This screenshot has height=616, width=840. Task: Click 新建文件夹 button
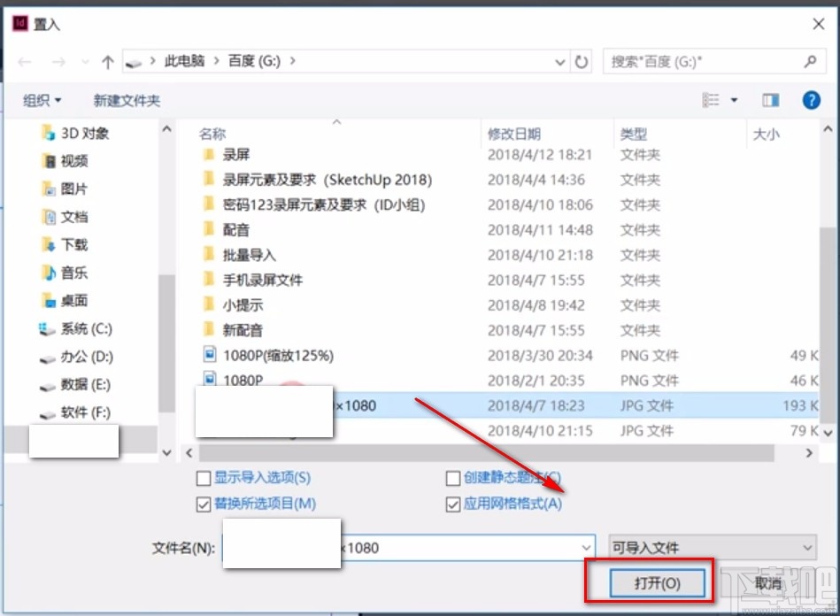coord(127,100)
